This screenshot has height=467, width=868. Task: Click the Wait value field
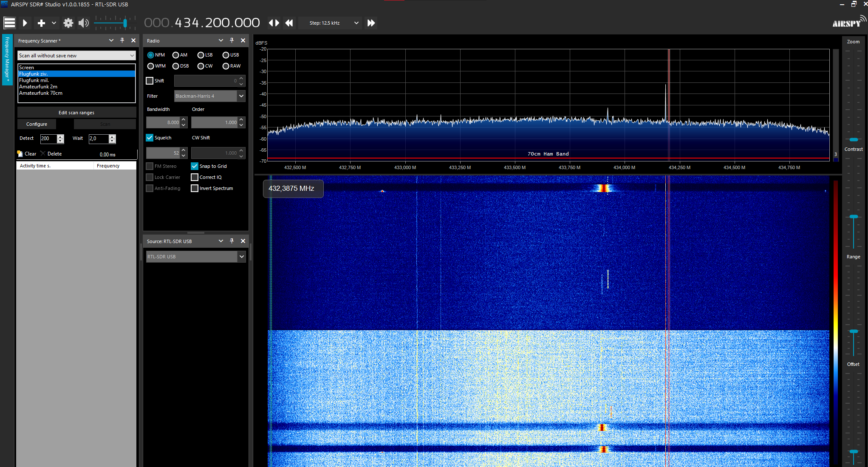pyautogui.click(x=99, y=139)
